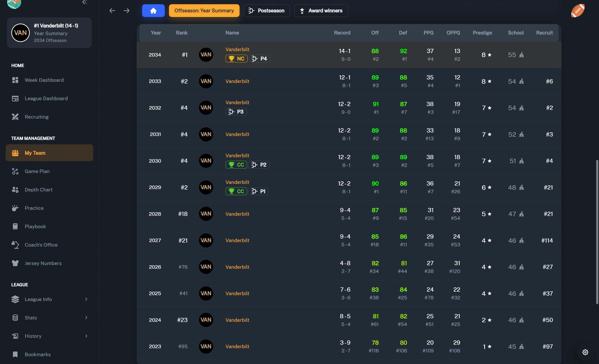Open Recruiting from the sidebar
This screenshot has height=364, width=599.
click(x=37, y=117)
